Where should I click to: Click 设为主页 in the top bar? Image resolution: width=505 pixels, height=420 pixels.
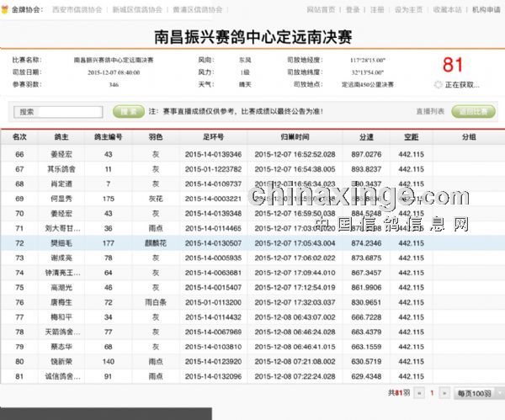coord(409,9)
